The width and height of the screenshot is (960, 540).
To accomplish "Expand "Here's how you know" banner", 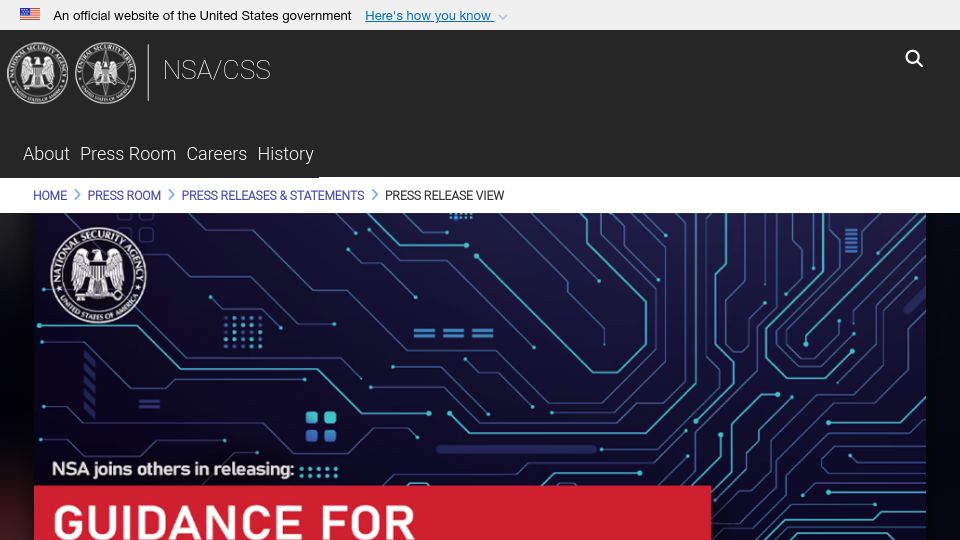I will coord(429,15).
